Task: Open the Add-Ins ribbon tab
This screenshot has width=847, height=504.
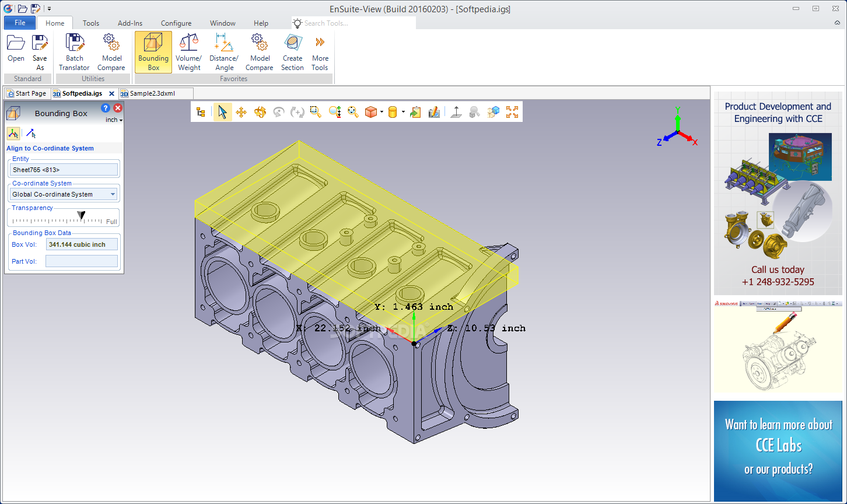Action: pyautogui.click(x=130, y=23)
